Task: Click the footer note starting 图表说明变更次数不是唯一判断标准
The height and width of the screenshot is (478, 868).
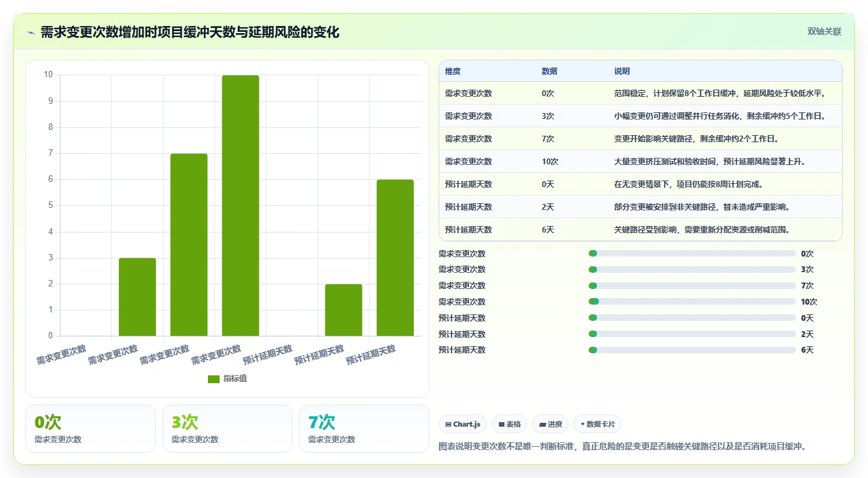Action: click(x=622, y=447)
